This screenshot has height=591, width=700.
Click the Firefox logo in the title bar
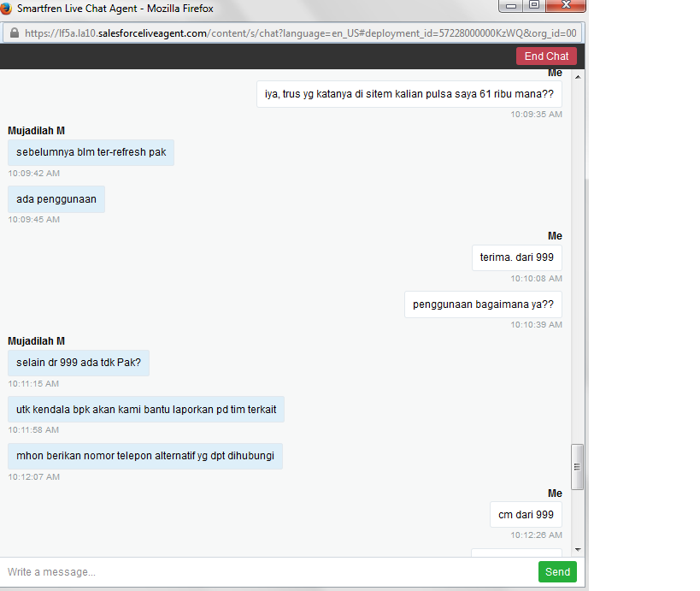point(6,8)
